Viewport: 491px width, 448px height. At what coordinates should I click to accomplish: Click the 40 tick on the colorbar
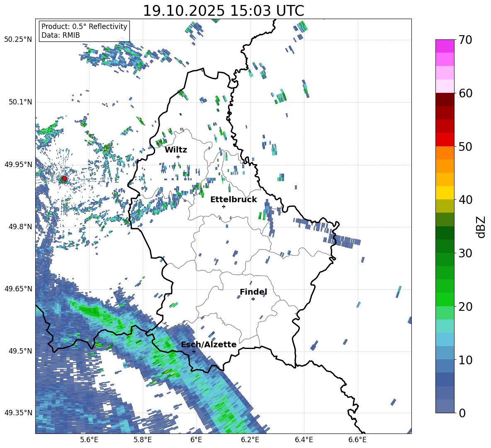coord(465,200)
